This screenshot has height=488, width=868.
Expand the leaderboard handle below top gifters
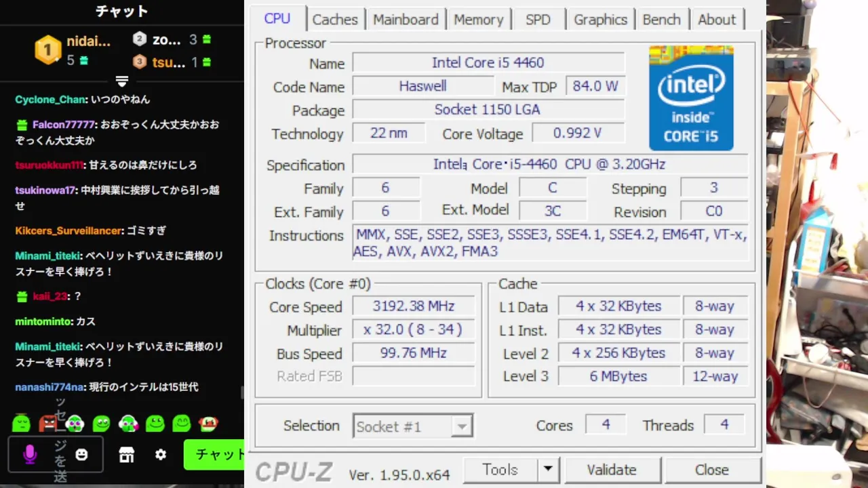(x=122, y=81)
